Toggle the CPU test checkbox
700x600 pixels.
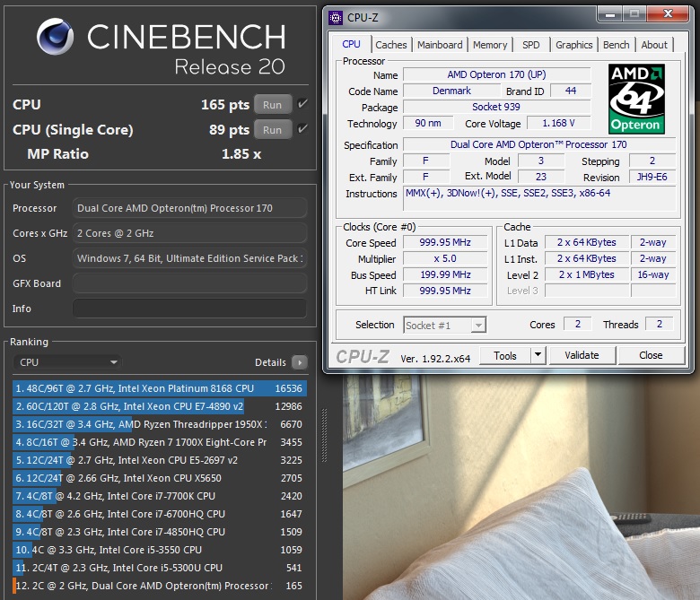click(x=302, y=104)
